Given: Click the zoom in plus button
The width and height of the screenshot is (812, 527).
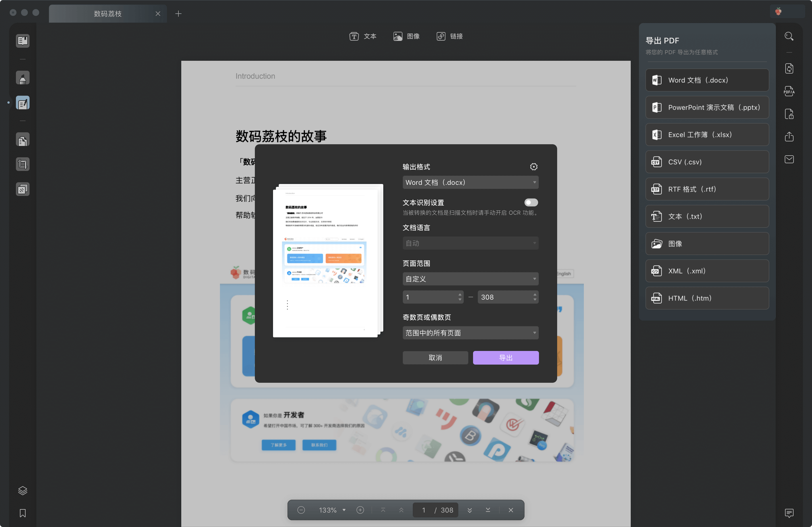Looking at the screenshot, I should (360, 510).
